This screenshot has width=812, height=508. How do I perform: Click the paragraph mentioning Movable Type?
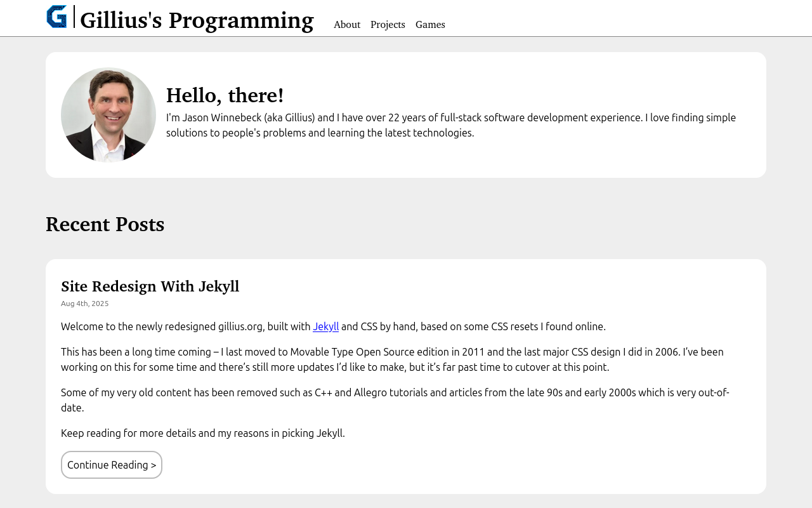coord(392,359)
